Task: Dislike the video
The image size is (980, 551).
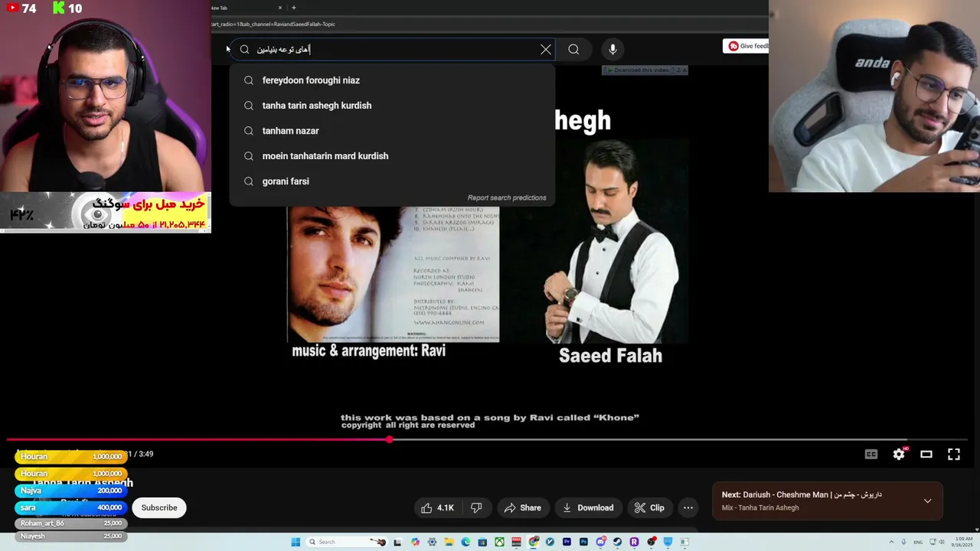Action: click(x=476, y=507)
